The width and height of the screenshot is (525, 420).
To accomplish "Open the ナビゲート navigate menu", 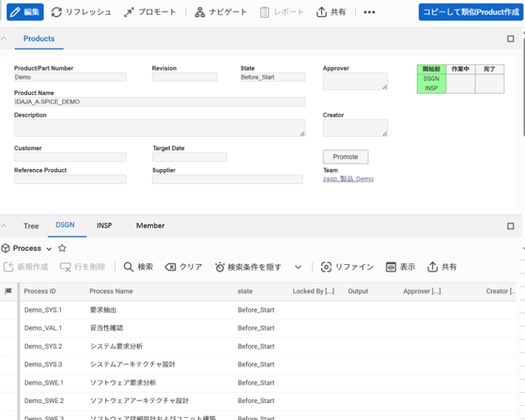I will [221, 12].
